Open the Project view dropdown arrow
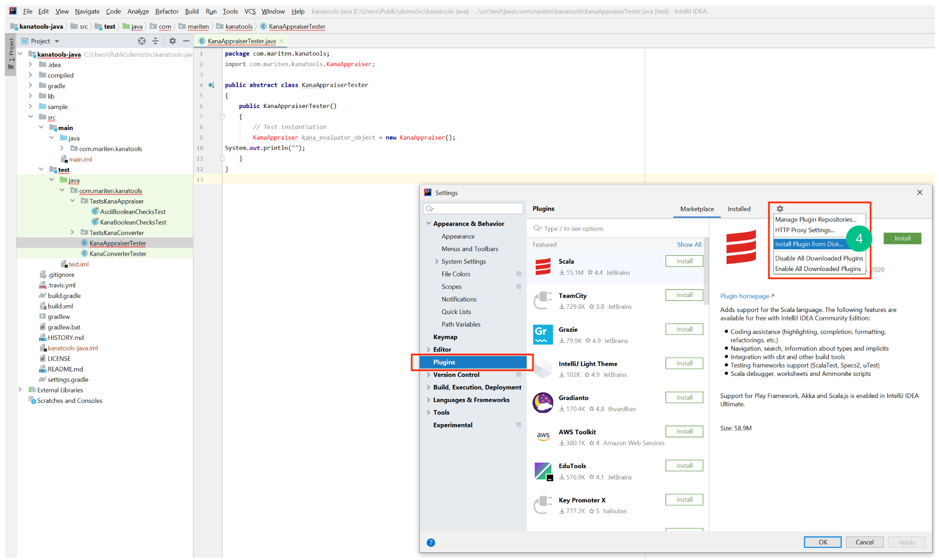Viewport: 939px width, 560px height. point(57,41)
